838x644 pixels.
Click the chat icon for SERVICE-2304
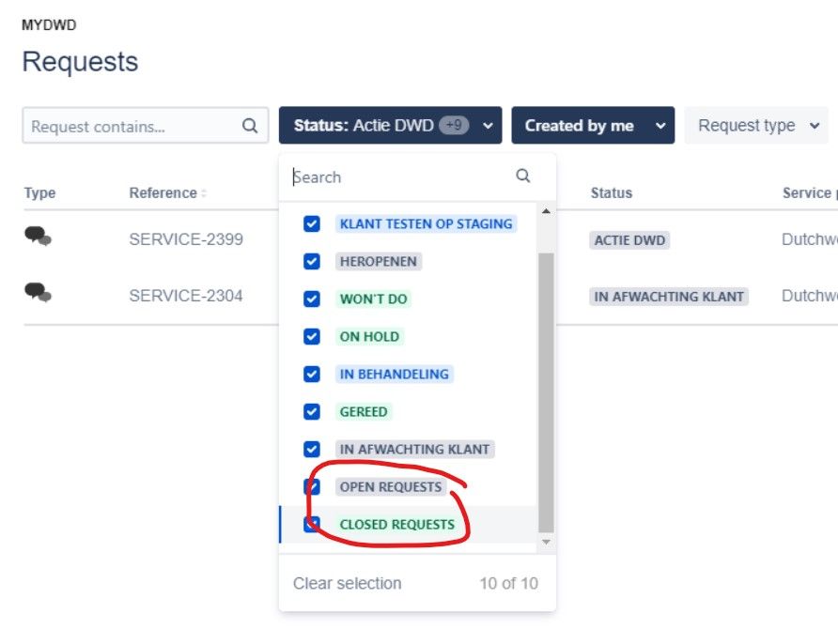tap(38, 293)
